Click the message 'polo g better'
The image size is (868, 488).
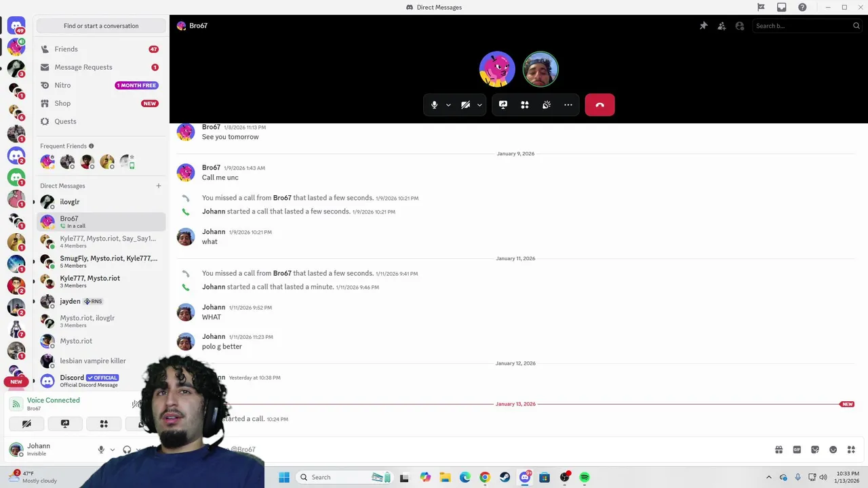222,346
